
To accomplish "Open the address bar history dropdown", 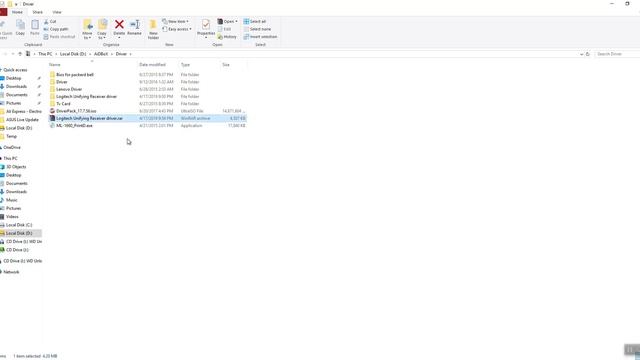I will point(581,54).
